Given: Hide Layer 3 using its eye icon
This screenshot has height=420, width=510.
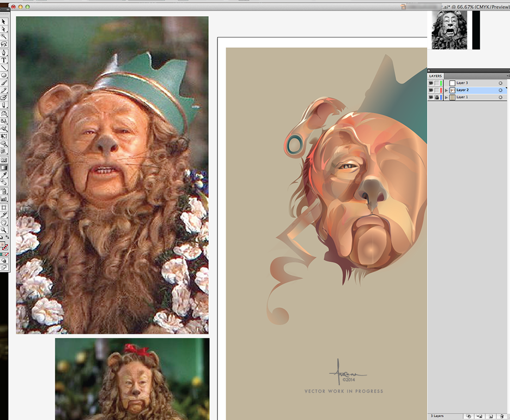Looking at the screenshot, I should tap(431, 83).
